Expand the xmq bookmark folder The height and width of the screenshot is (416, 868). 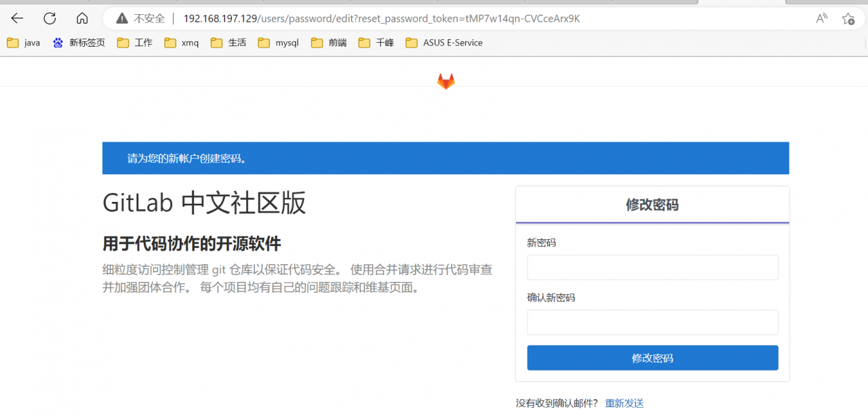182,43
